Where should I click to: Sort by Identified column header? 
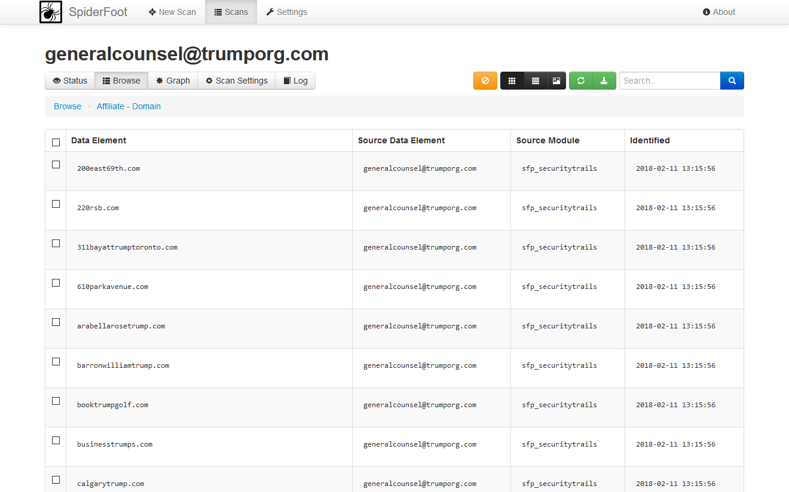coord(650,140)
